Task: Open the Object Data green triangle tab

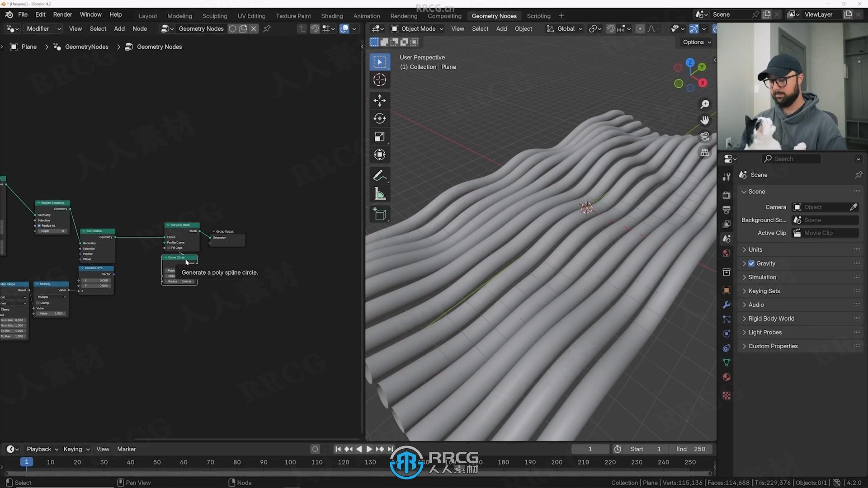Action: point(726,362)
